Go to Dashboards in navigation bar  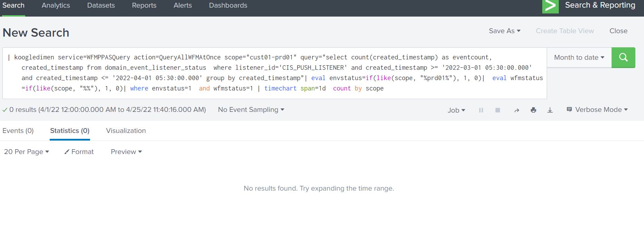coord(228,6)
